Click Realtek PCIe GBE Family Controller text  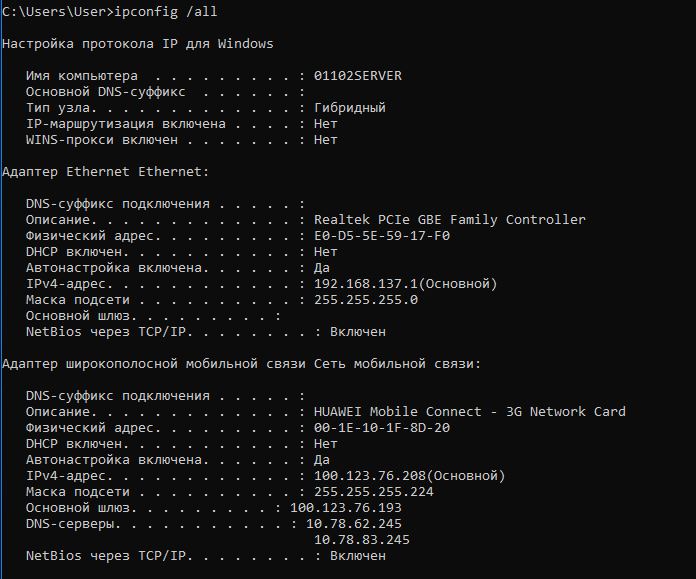450,220
